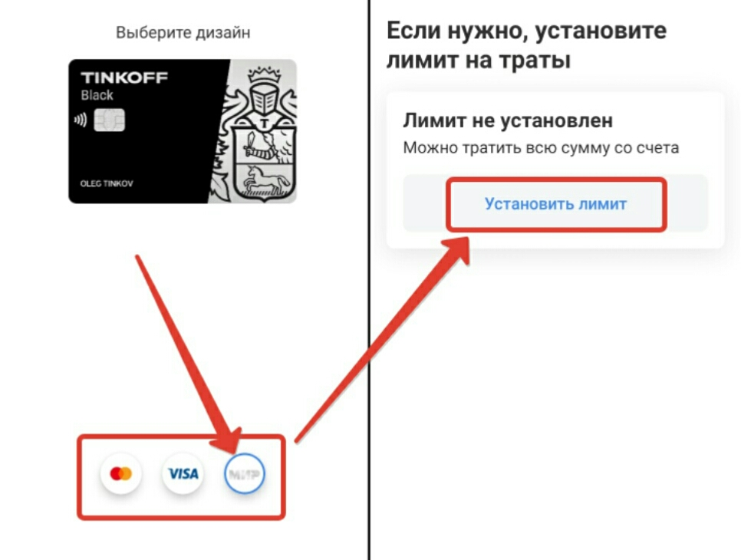Click the crown atop the card emblem
This screenshot has width=741, height=560.
pyautogui.click(x=265, y=74)
